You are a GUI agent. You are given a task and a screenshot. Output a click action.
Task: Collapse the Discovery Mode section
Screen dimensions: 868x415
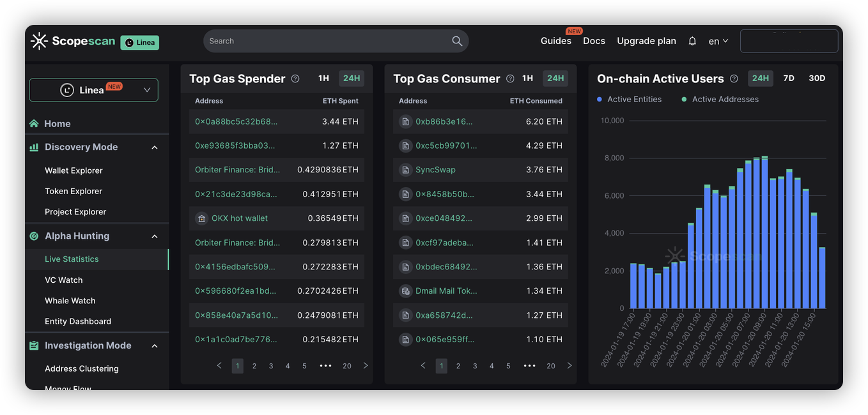[x=154, y=147]
